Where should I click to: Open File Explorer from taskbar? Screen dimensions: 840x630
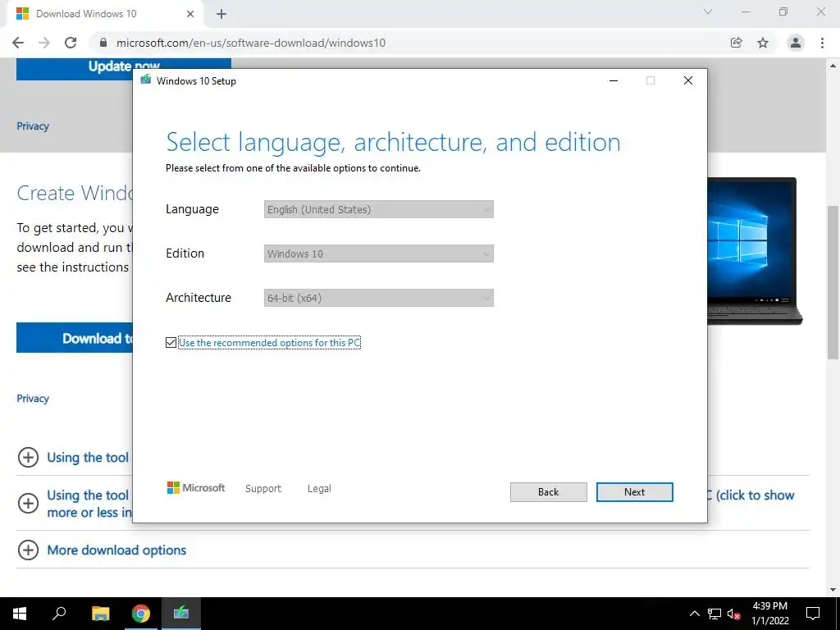point(100,614)
